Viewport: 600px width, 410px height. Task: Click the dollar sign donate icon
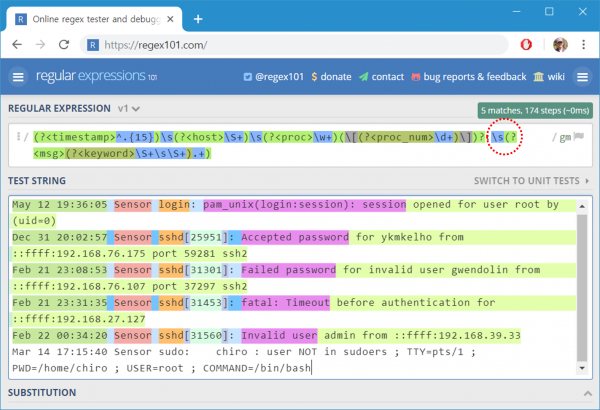pyautogui.click(x=314, y=77)
